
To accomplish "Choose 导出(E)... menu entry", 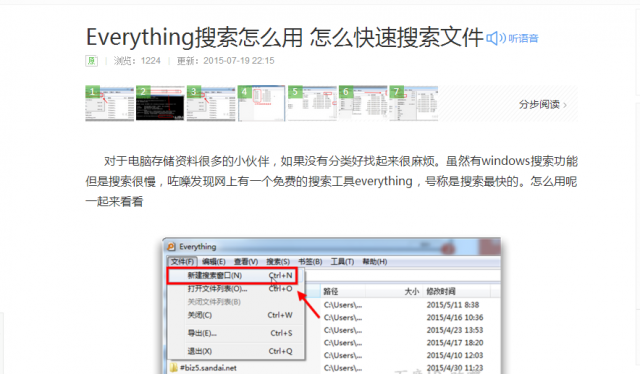I will (237, 333).
